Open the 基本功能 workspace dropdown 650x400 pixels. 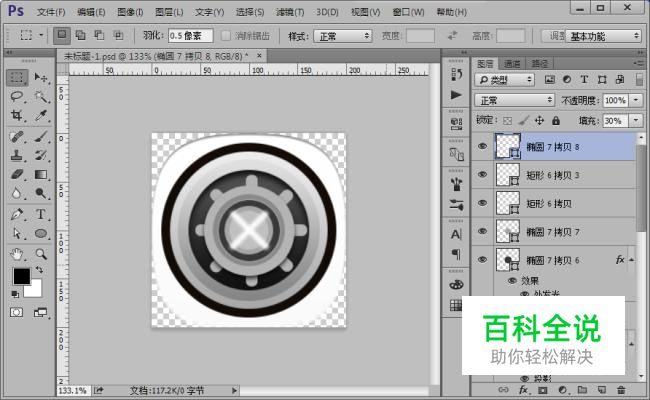[x=604, y=36]
